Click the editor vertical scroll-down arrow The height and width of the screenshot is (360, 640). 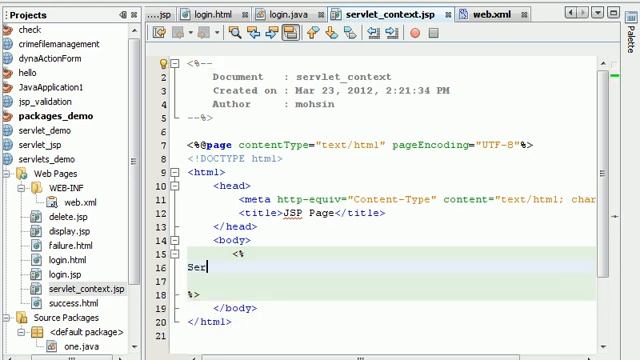(603, 347)
